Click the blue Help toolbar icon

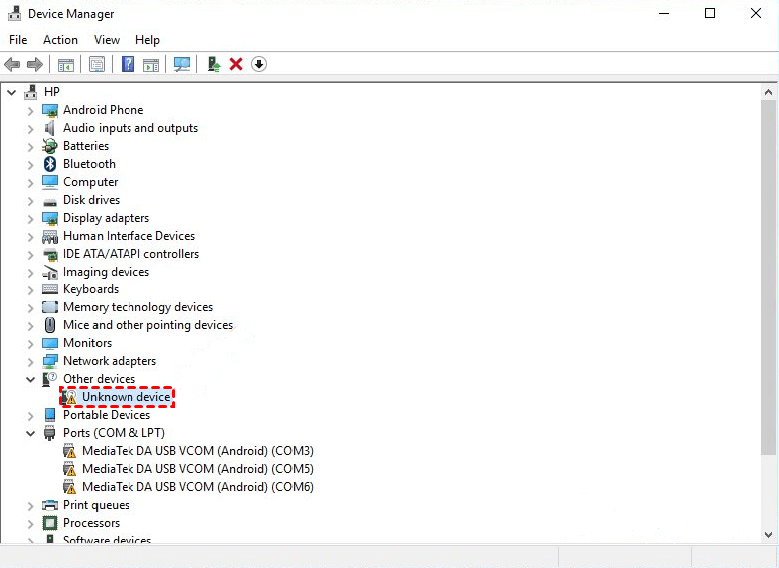[128, 64]
